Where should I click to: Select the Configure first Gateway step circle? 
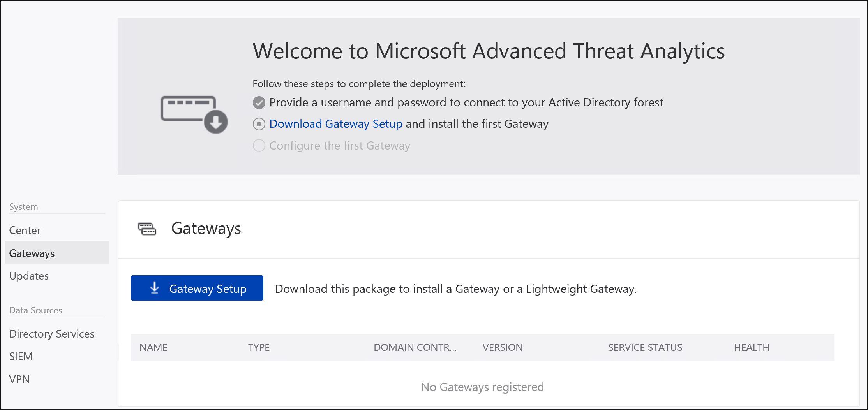pyautogui.click(x=259, y=146)
